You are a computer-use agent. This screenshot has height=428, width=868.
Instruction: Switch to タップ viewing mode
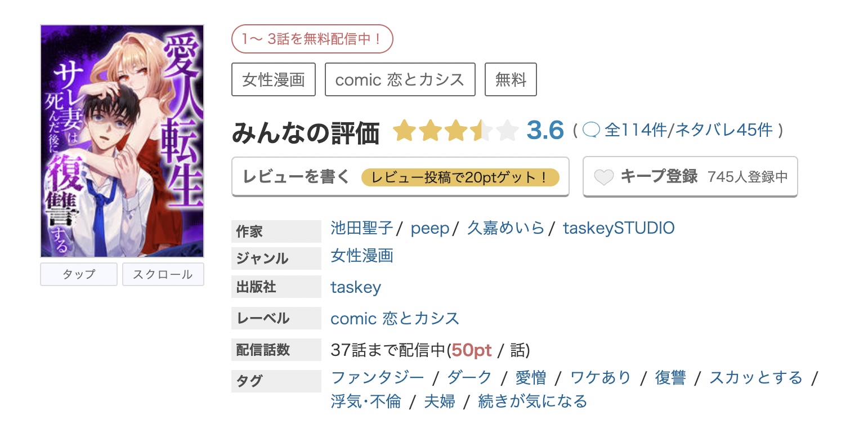78,274
